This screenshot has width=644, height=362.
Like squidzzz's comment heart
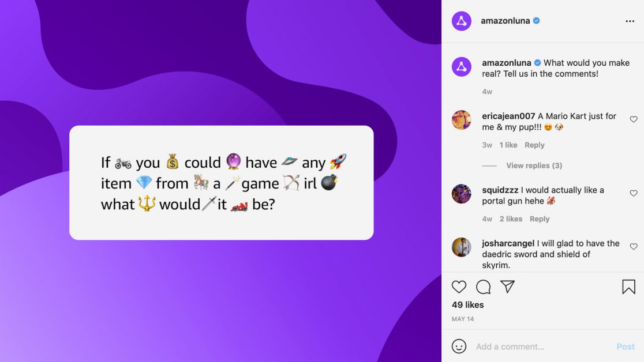(633, 193)
